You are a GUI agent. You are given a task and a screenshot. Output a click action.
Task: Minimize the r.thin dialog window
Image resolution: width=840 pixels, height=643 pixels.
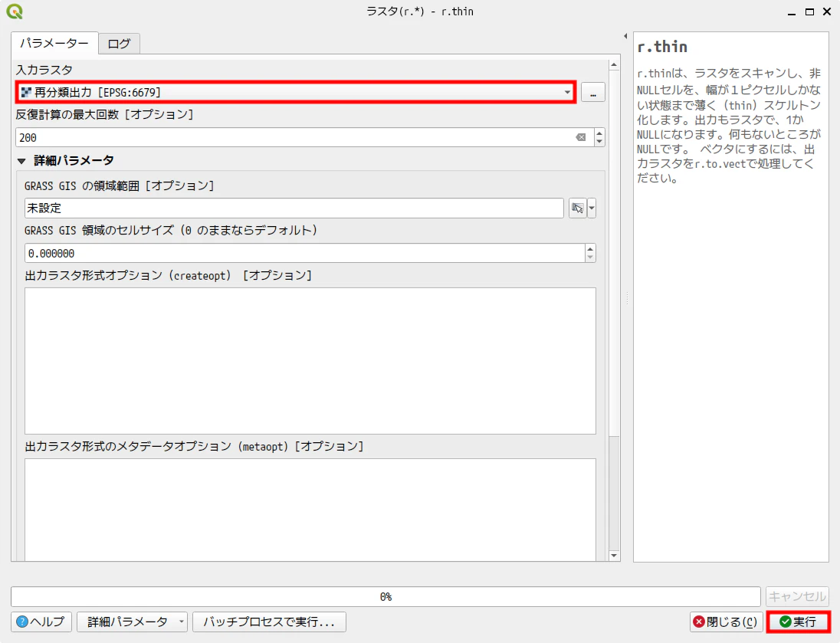(792, 11)
